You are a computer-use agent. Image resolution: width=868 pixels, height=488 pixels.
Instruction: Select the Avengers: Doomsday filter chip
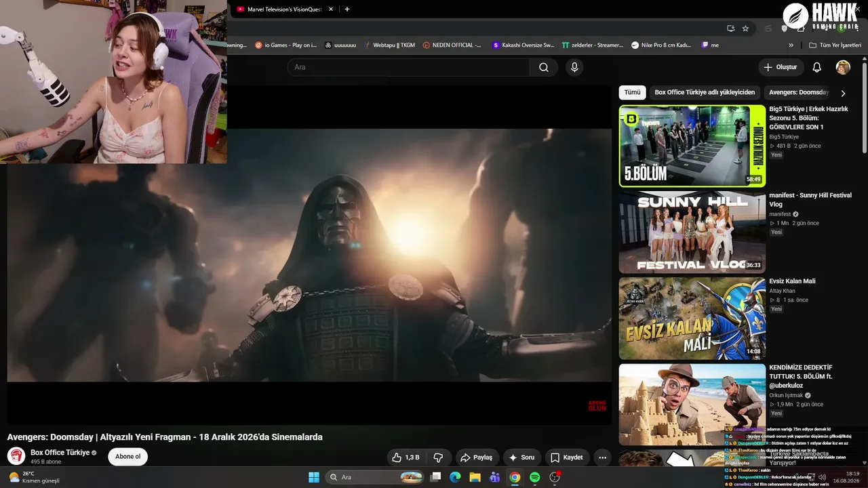coord(799,92)
